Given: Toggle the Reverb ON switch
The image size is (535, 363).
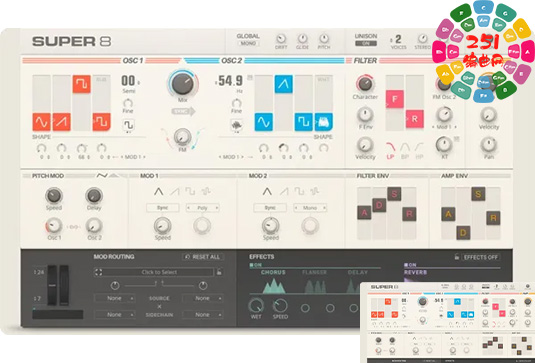Looking at the screenshot, I should [x=410, y=265].
